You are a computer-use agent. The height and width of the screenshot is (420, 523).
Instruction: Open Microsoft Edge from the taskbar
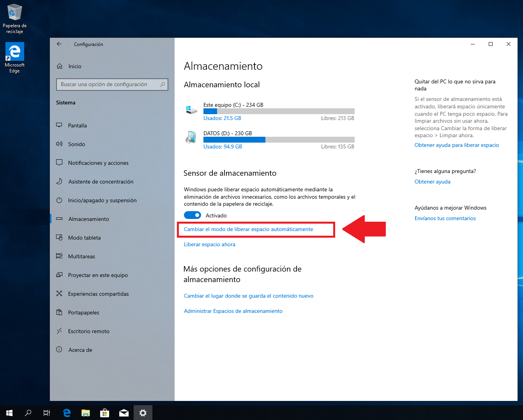67,413
